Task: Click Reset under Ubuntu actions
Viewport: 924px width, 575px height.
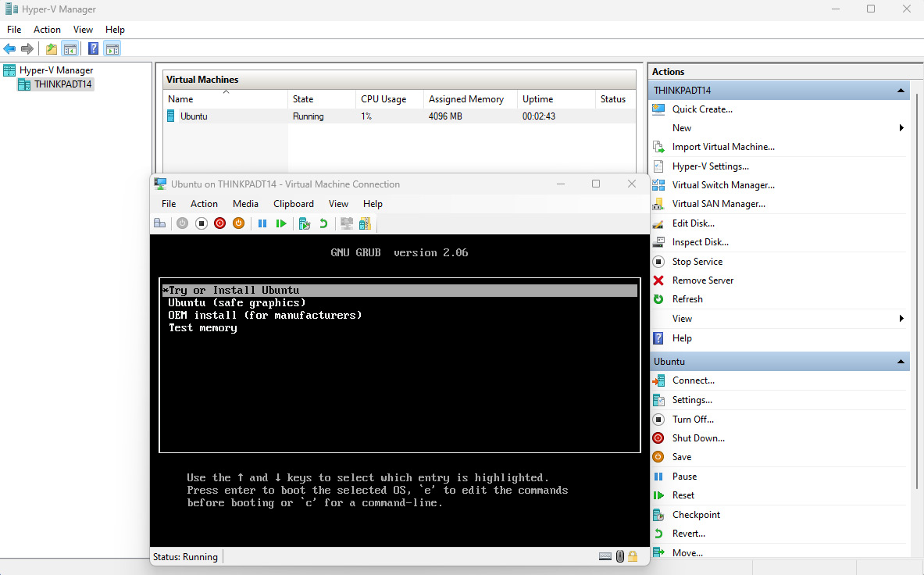Action: tap(683, 495)
